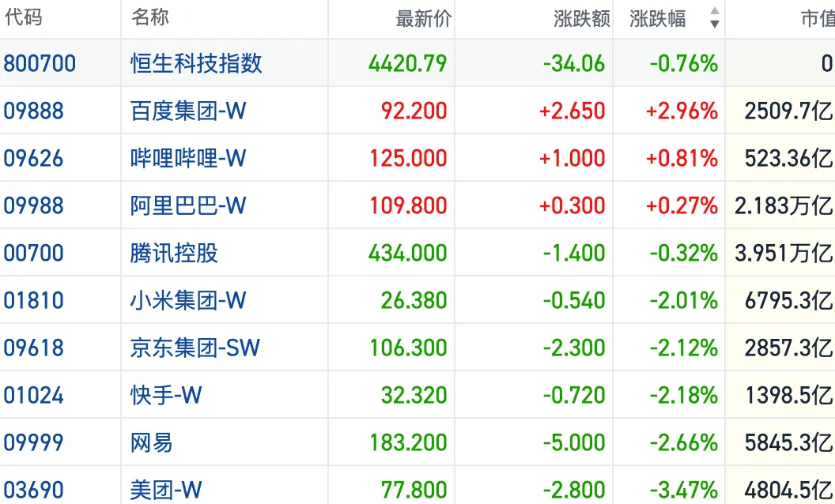
Task: Select the +0.300 change cell
Action: tap(572, 206)
